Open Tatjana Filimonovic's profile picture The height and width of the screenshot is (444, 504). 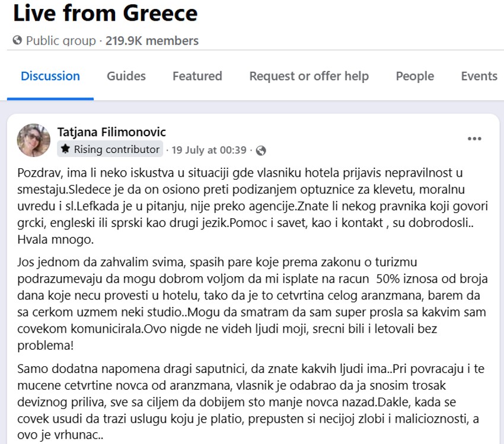34,140
